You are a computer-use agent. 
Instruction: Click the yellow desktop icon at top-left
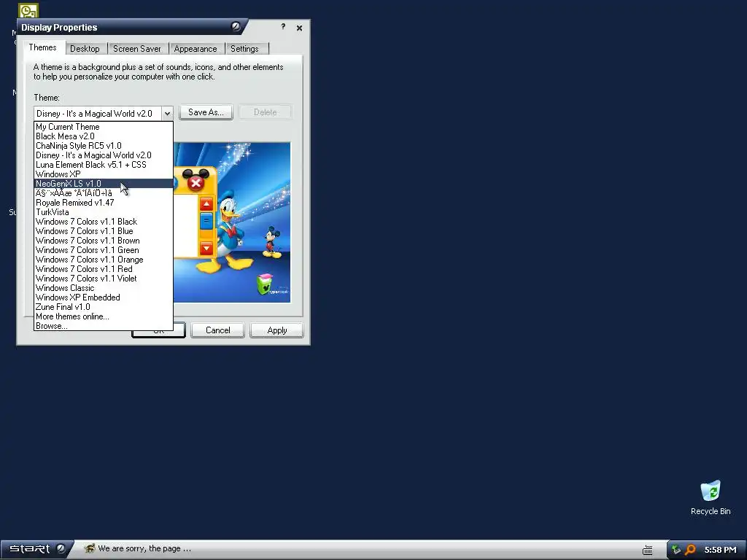pyautogui.click(x=28, y=10)
